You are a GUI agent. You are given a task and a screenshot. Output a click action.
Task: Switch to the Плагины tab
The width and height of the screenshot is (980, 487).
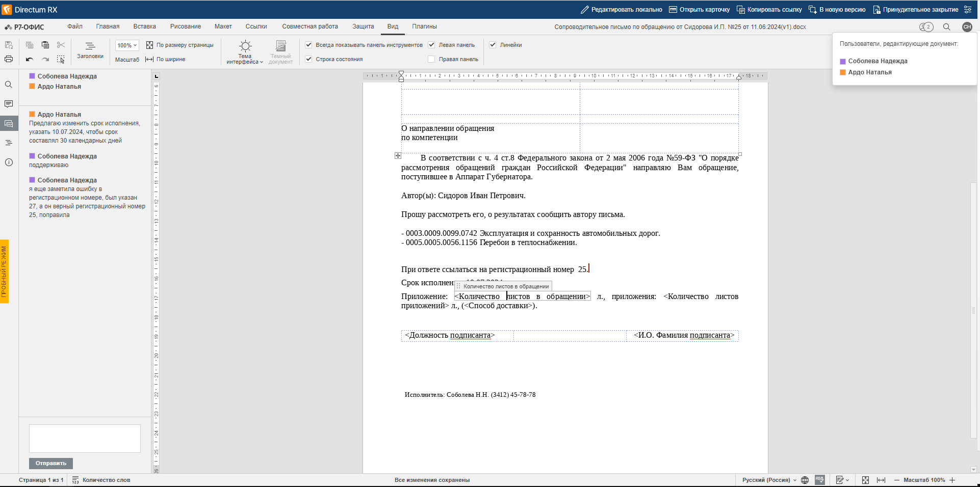coord(424,26)
